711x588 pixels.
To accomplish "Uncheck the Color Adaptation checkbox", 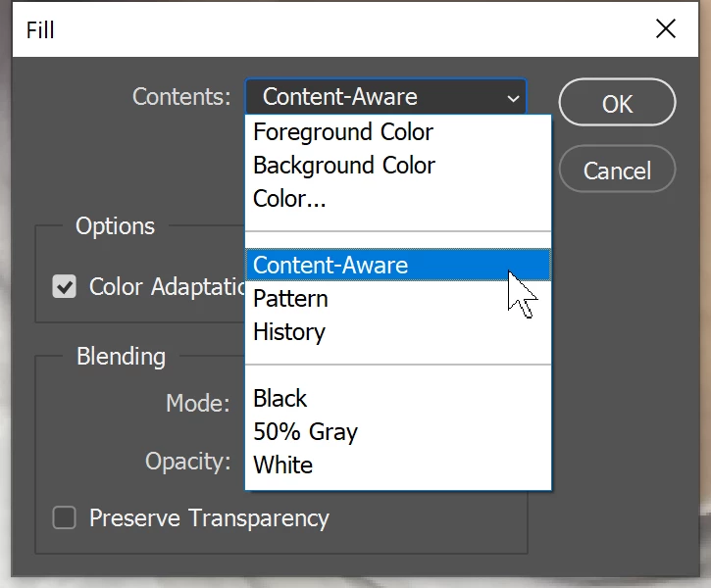I will (65, 287).
